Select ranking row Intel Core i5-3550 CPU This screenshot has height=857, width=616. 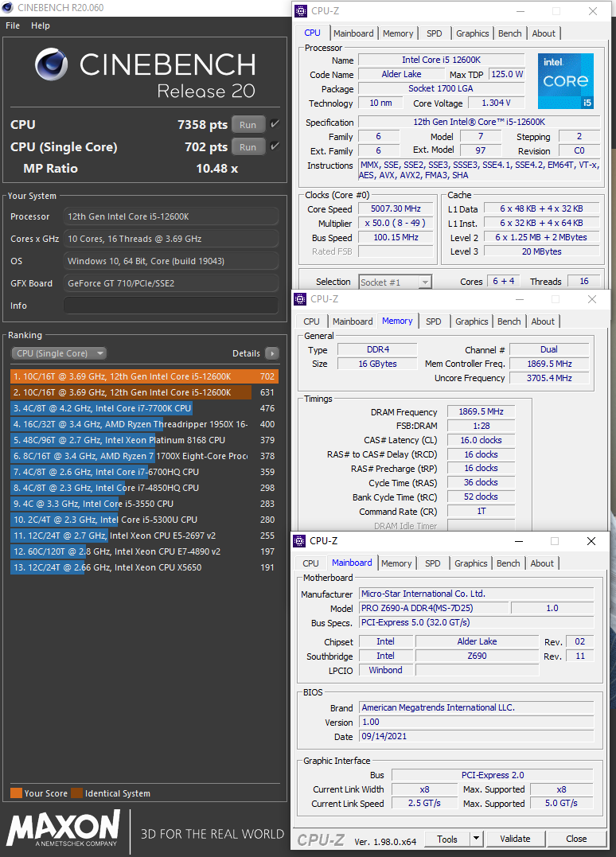coord(144,504)
